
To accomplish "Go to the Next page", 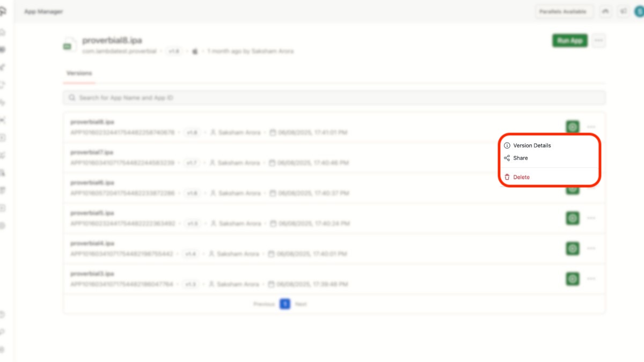I will click(x=301, y=304).
